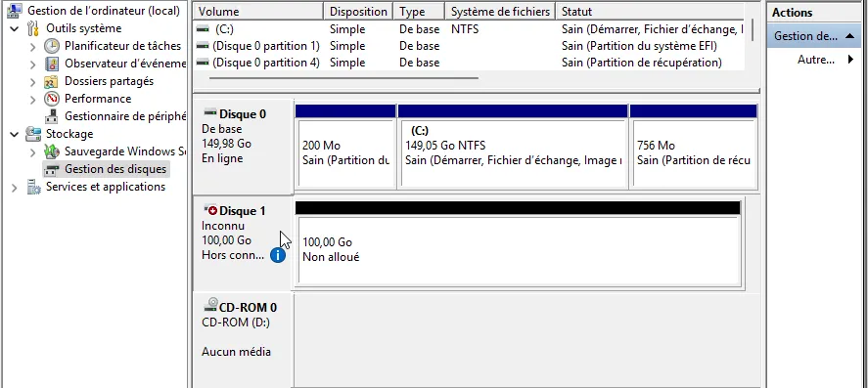
Task: Click the red offline icon beside Disque 1
Action: [x=211, y=210]
